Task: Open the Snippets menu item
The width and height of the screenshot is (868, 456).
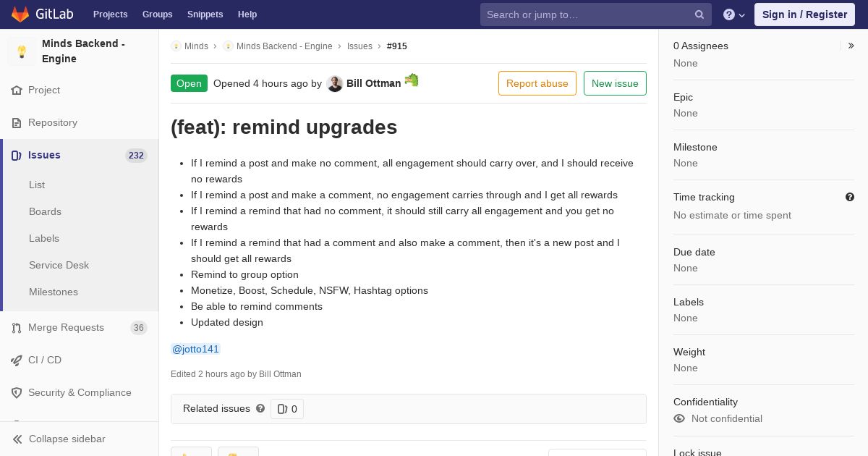Action: [205, 14]
